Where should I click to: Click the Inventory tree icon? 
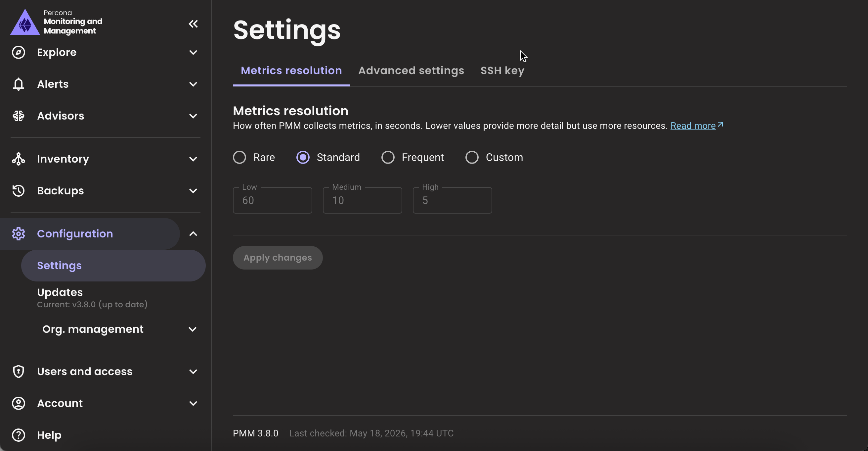tap(19, 159)
